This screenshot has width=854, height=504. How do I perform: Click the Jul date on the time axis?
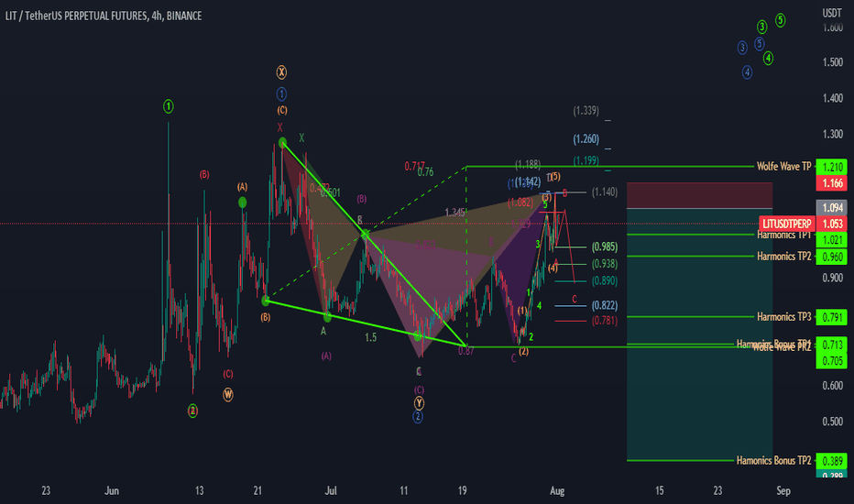(331, 491)
